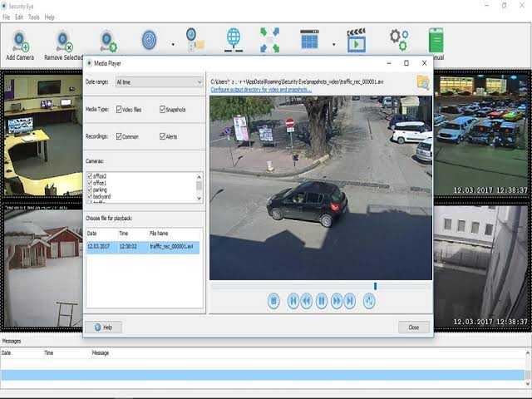This screenshot has height=399, width=532.
Task: Pause playback in Media Player
Action: click(321, 301)
